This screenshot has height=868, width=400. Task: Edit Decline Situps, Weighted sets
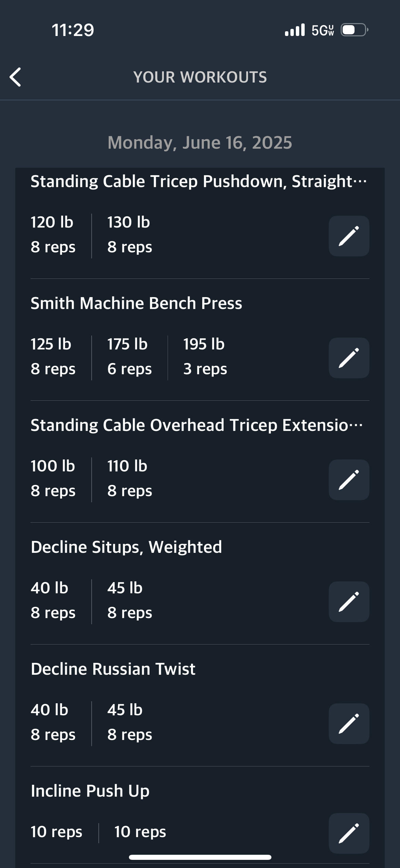coord(349,602)
